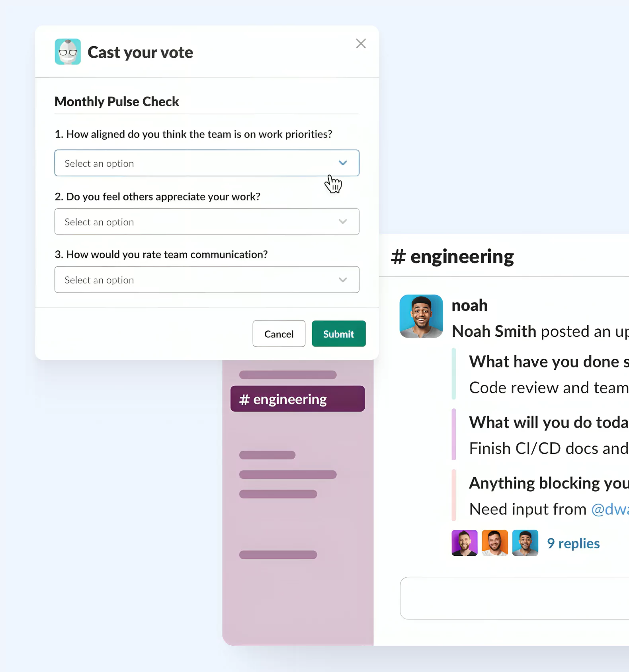The image size is (629, 672).
Task: Click the noah username
Action: (470, 305)
